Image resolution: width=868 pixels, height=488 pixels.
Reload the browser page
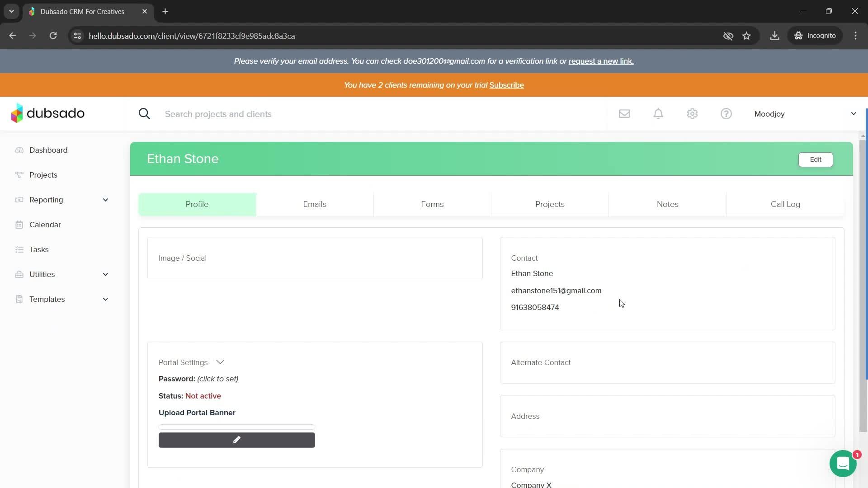[x=53, y=36]
